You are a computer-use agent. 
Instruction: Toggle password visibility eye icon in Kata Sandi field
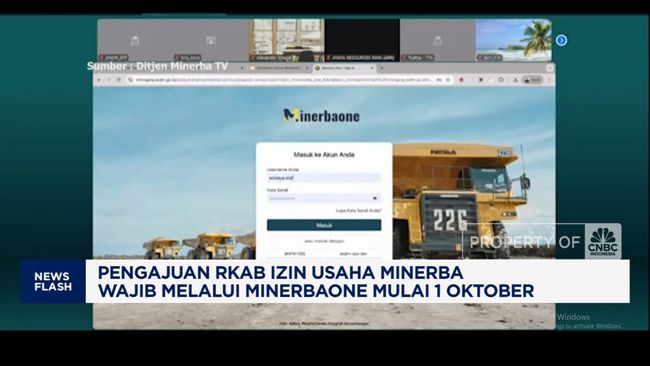(375, 198)
